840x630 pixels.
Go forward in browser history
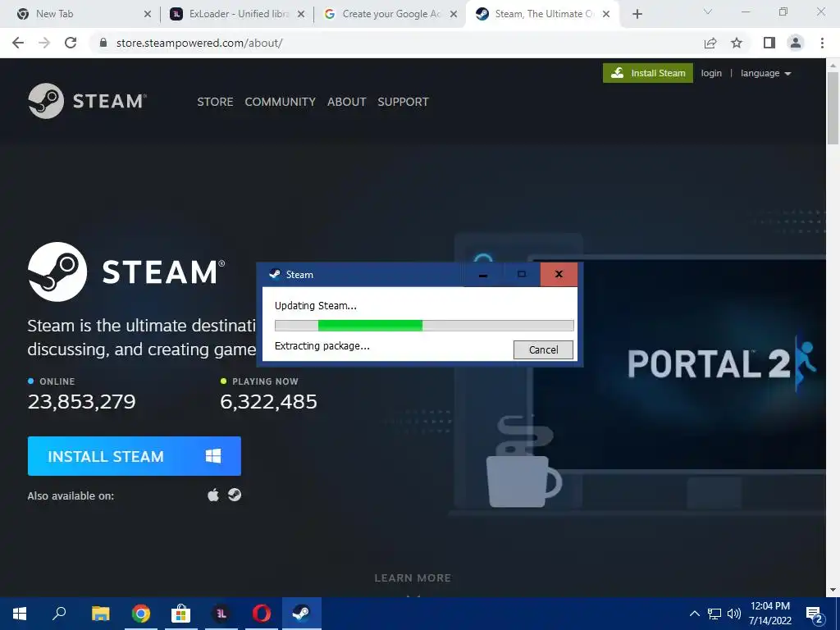[44, 43]
